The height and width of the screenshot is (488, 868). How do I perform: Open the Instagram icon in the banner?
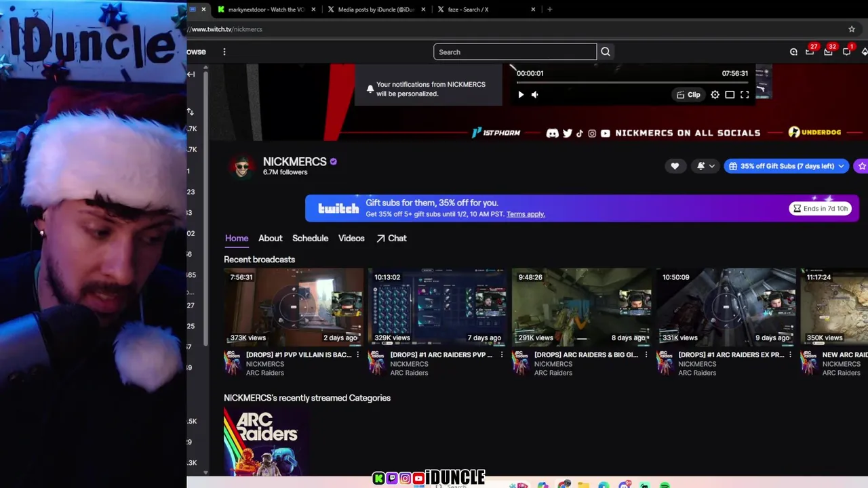(x=592, y=133)
